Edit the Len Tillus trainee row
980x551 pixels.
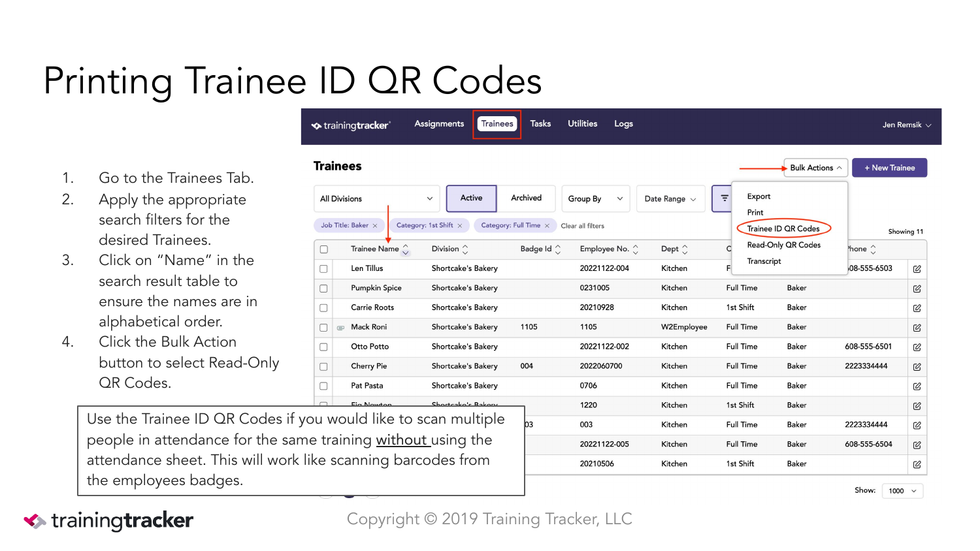coord(917,269)
